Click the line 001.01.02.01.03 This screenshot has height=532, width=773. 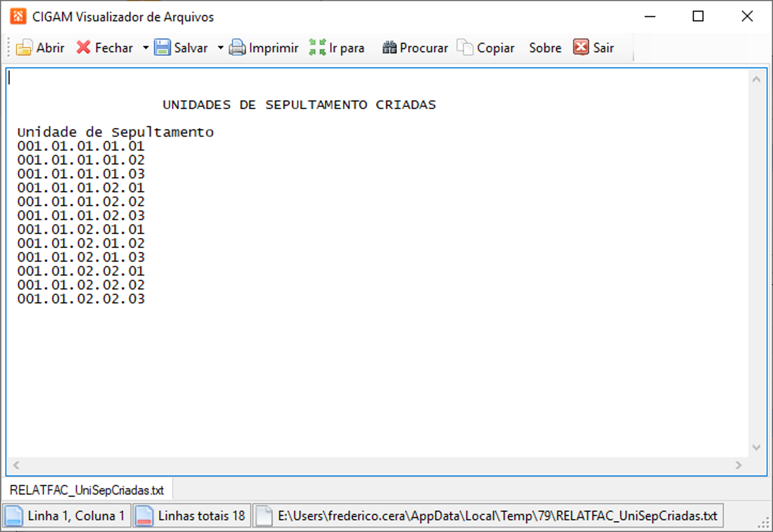81,257
